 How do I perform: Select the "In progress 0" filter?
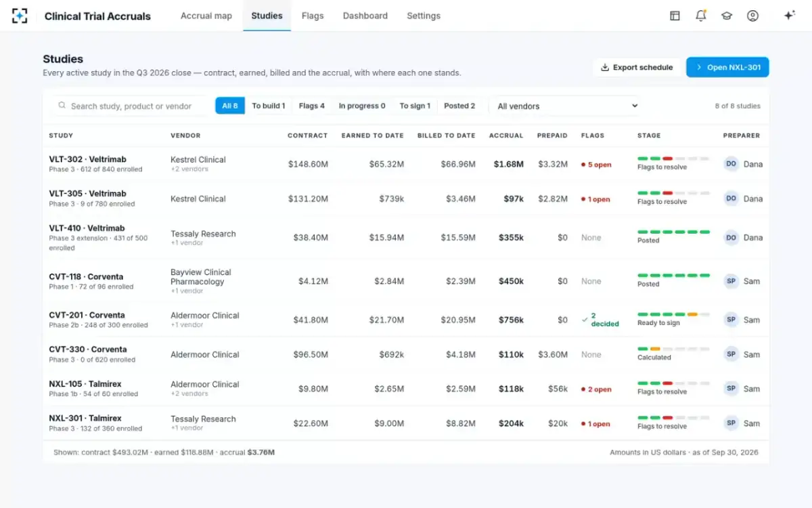click(x=362, y=106)
